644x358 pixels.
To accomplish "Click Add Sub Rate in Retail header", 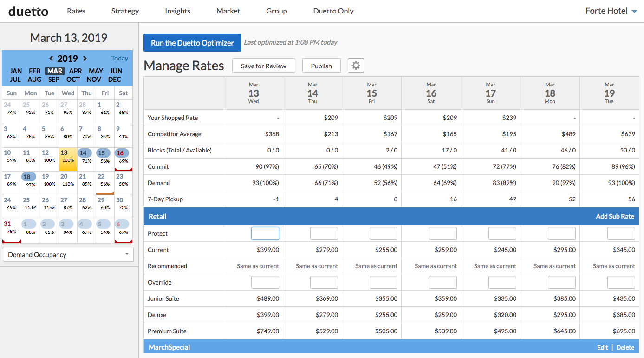I will tap(615, 216).
